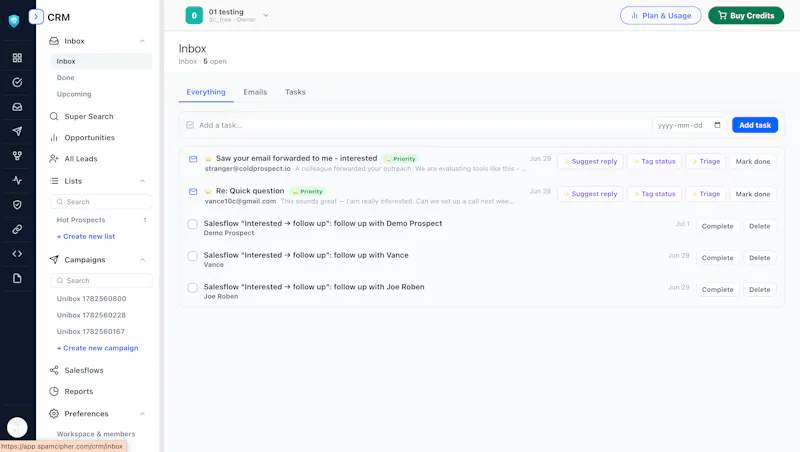Click star on 'Re: Quick question' message
800x452 pixels.
click(208, 191)
